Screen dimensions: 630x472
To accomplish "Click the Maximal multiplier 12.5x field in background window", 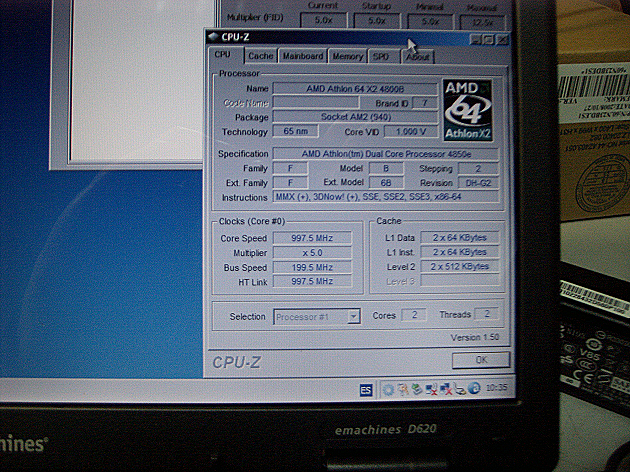I will [483, 22].
